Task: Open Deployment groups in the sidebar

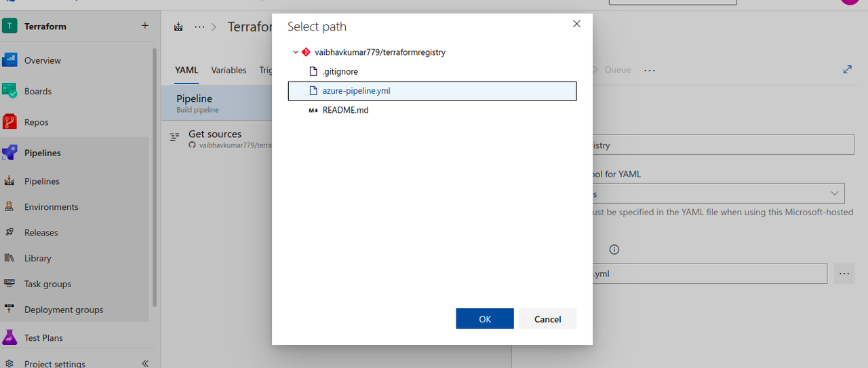Action: coord(64,310)
